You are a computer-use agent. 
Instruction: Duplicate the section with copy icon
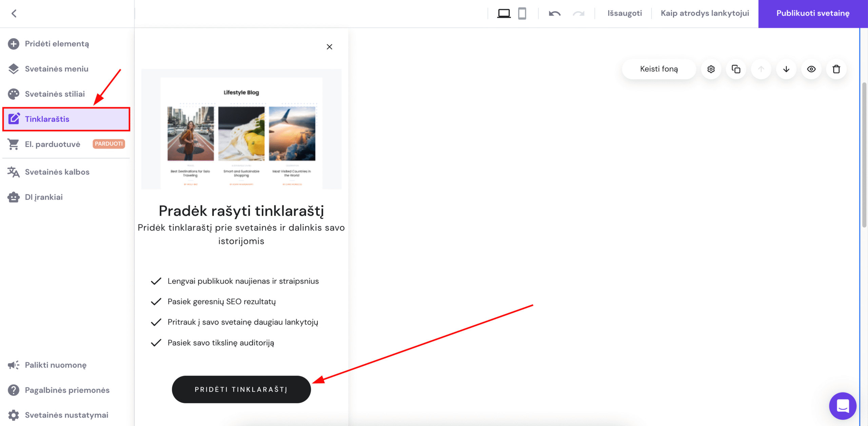click(736, 69)
